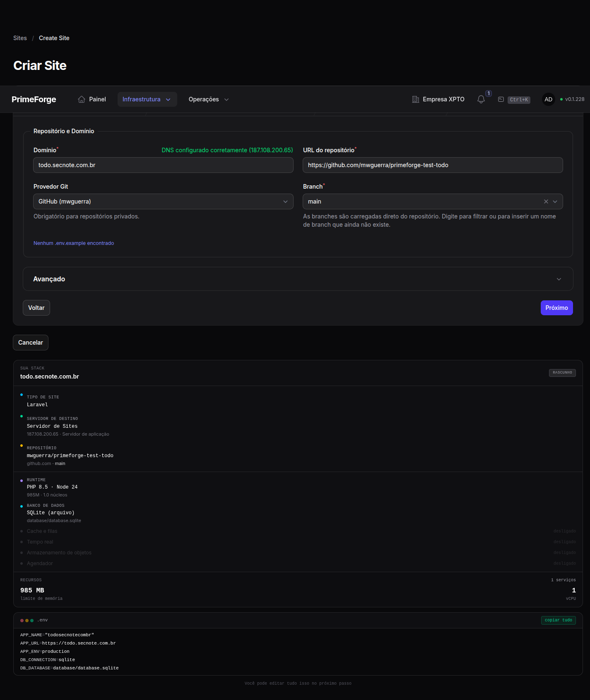Click the Tempo real row
Screen dimensions: 590x700
[x=298, y=542]
